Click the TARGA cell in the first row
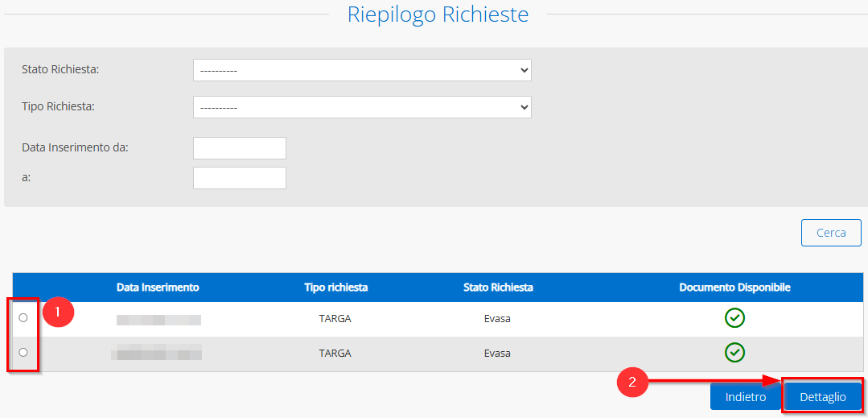 (335, 318)
